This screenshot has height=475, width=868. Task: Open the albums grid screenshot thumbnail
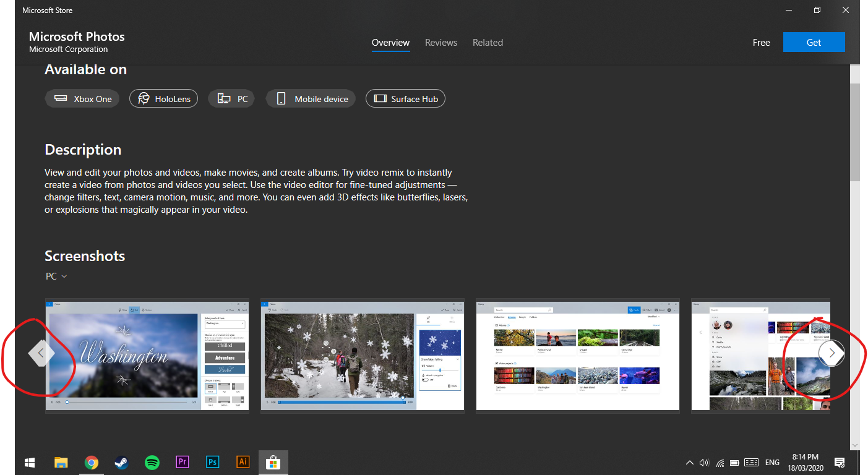click(578, 355)
